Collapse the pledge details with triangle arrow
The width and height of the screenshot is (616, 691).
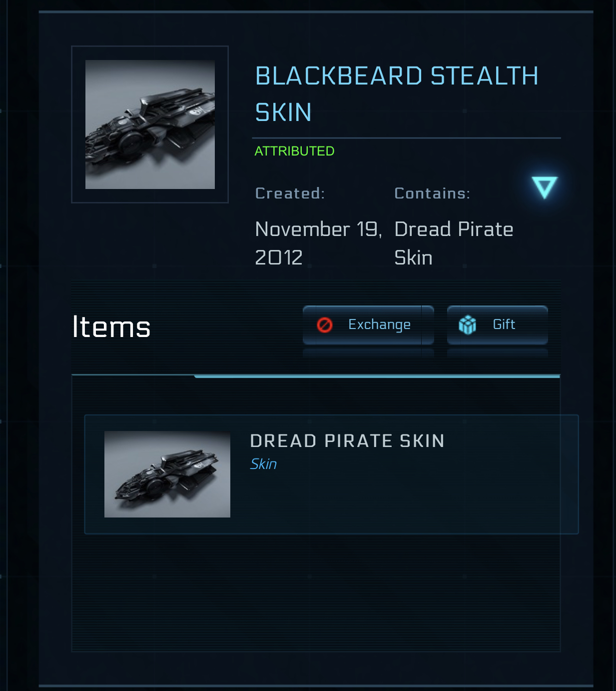[544, 187]
